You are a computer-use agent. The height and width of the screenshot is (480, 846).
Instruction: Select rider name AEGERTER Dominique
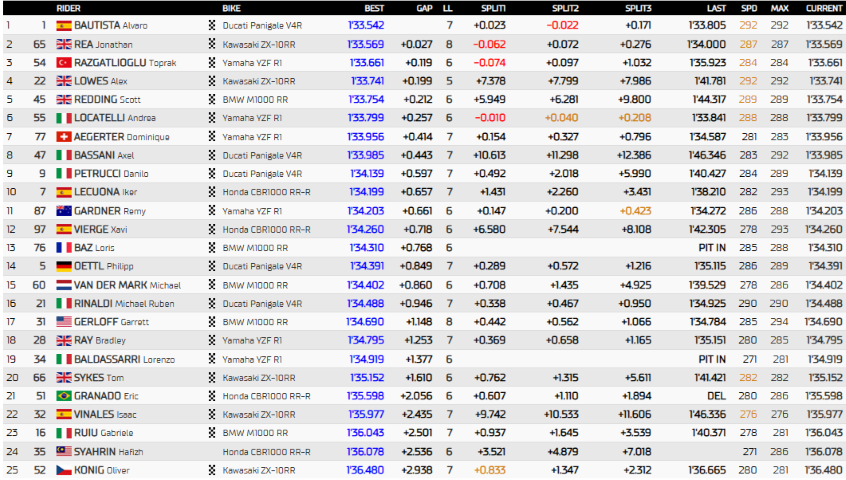(121, 136)
